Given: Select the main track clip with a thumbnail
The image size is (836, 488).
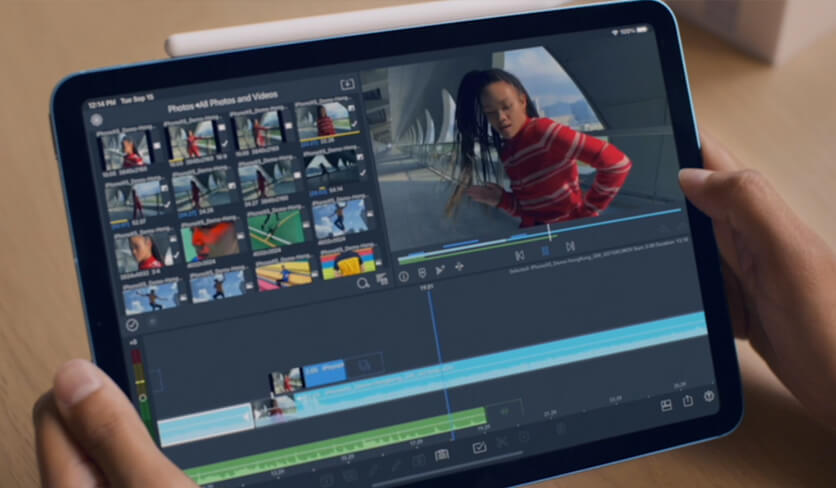Looking at the screenshot, I should 275,410.
